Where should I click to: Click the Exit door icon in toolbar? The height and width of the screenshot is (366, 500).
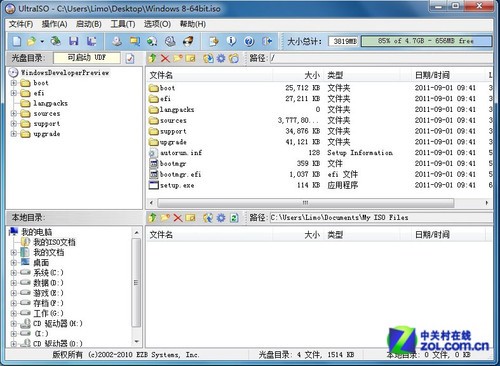267,41
